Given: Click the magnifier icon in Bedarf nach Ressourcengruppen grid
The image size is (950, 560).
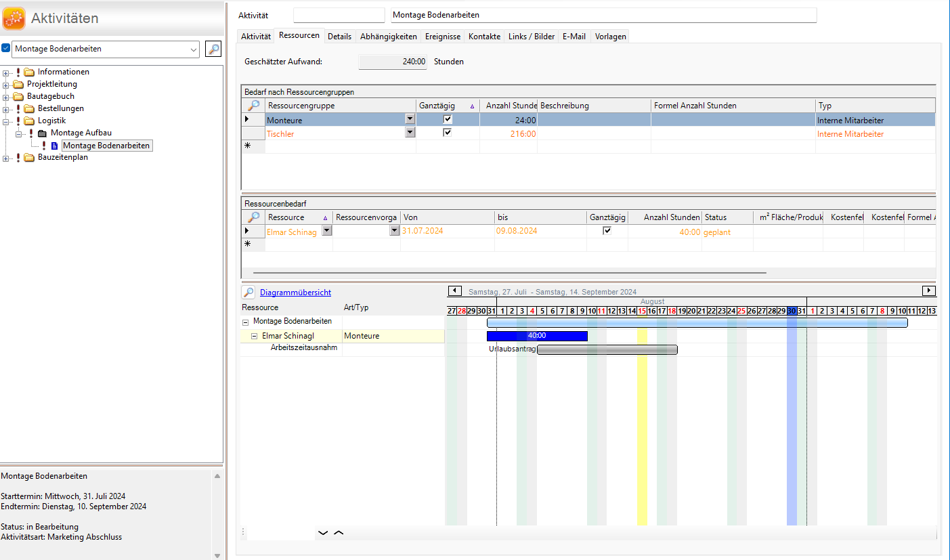Looking at the screenshot, I should [x=253, y=106].
